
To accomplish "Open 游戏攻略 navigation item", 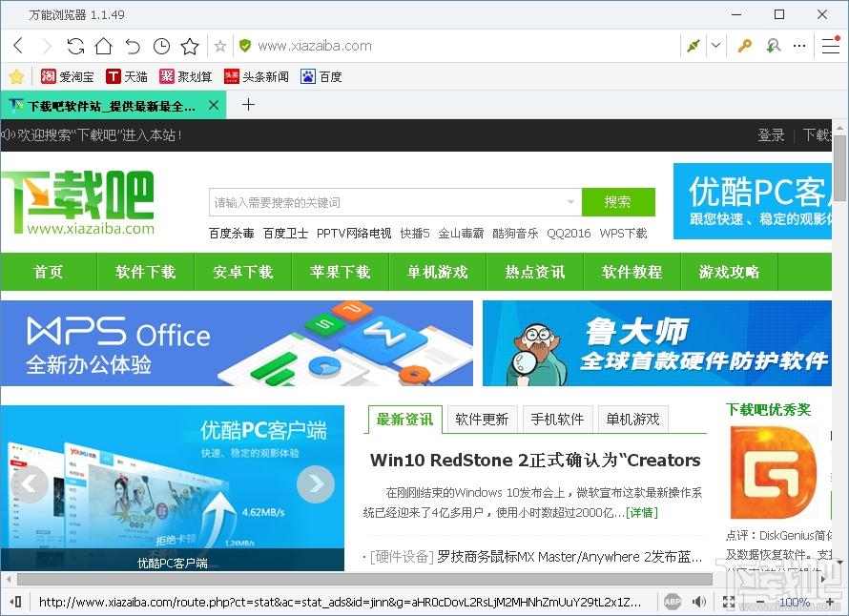I will (730, 272).
